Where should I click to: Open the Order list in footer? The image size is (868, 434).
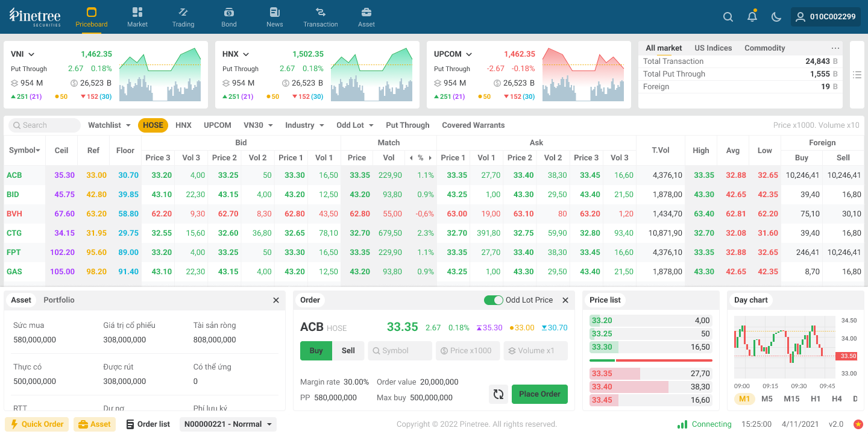click(148, 424)
